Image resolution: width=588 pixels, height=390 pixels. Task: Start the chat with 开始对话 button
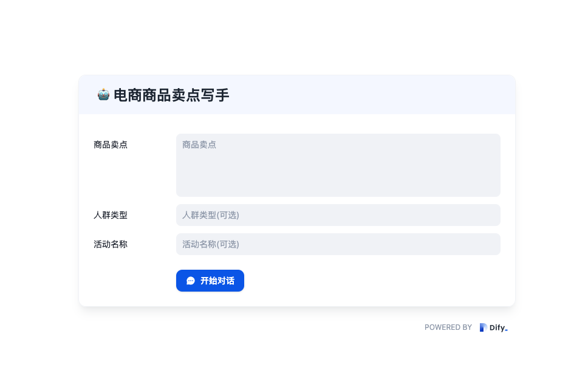point(210,281)
